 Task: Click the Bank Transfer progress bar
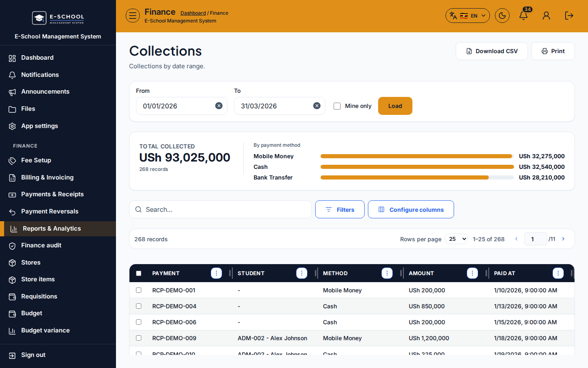[417, 177]
